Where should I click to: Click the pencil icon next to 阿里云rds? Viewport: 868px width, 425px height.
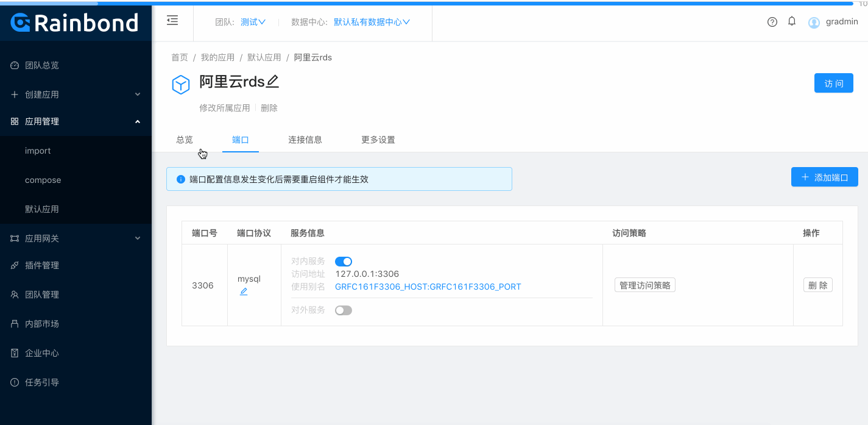click(x=273, y=81)
